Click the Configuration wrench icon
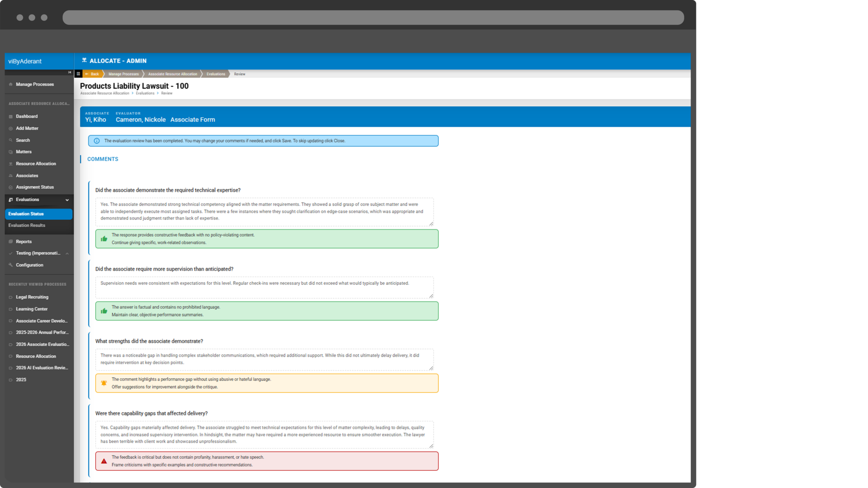 tap(11, 265)
